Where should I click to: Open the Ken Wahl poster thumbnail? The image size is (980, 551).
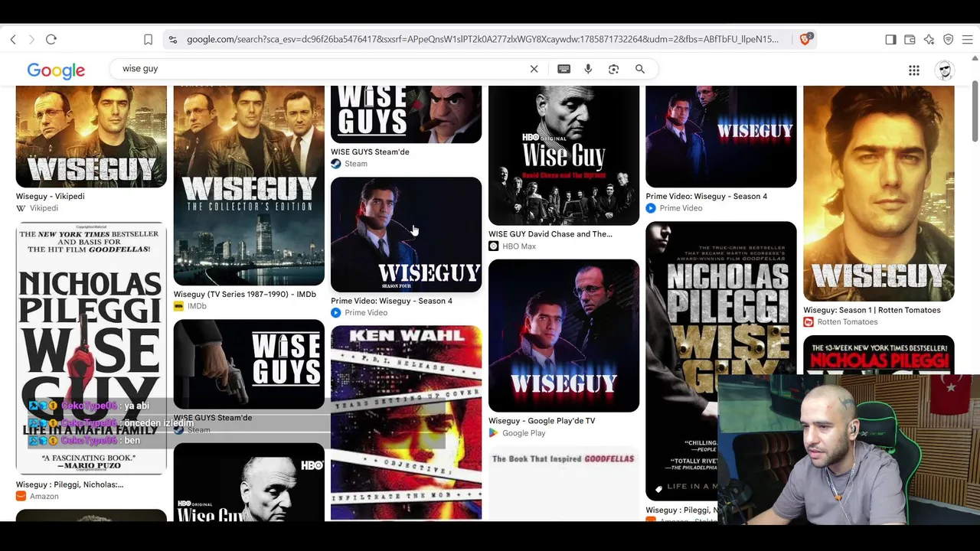coord(406,422)
